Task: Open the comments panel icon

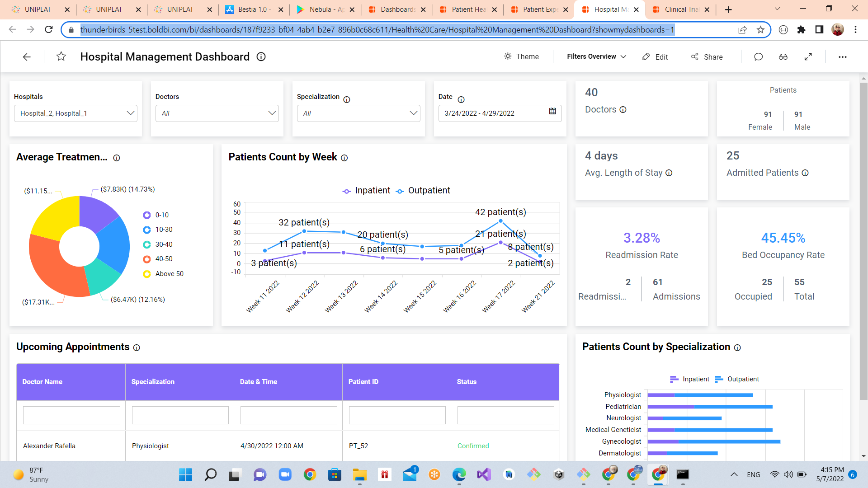Action: click(x=758, y=57)
